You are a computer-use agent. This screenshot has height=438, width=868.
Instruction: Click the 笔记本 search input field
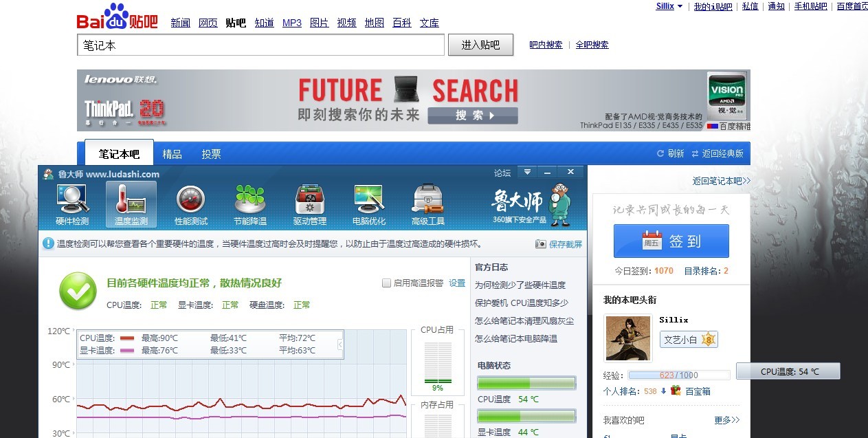(x=260, y=45)
